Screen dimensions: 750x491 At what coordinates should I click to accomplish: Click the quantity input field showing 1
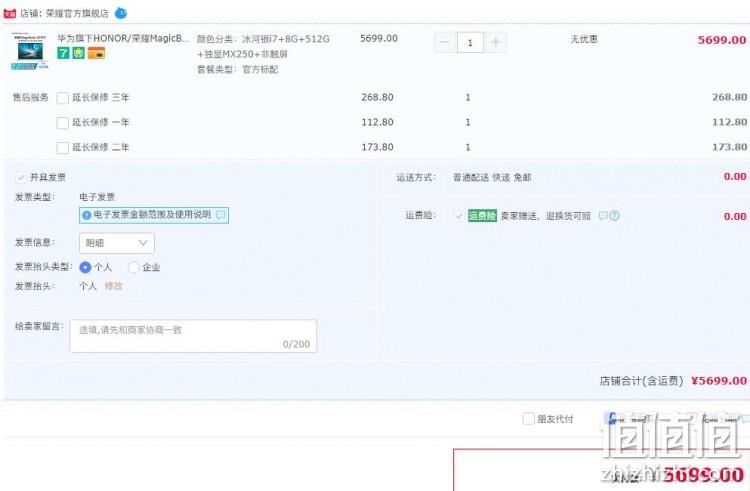470,43
